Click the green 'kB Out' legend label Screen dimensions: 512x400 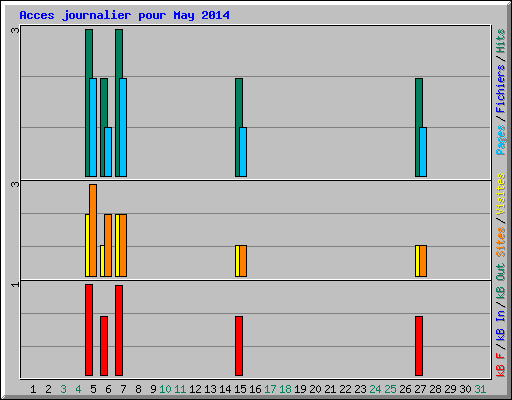click(501, 282)
